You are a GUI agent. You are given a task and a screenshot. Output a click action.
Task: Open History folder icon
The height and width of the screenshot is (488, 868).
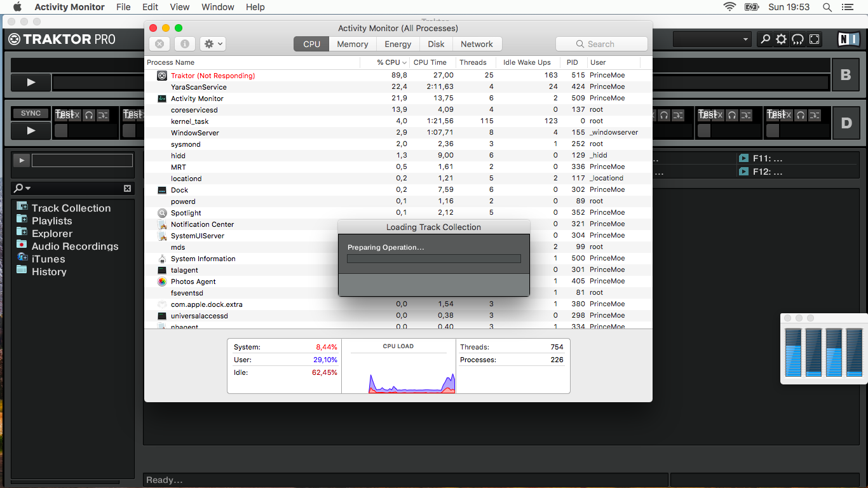click(x=22, y=270)
